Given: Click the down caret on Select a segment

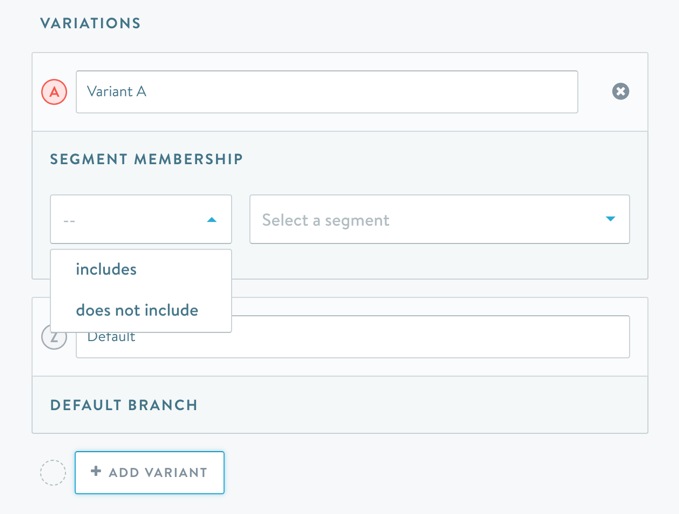Looking at the screenshot, I should point(610,220).
